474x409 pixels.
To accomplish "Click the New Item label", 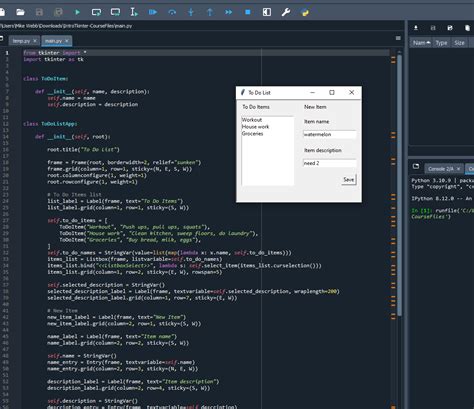I will [x=315, y=107].
